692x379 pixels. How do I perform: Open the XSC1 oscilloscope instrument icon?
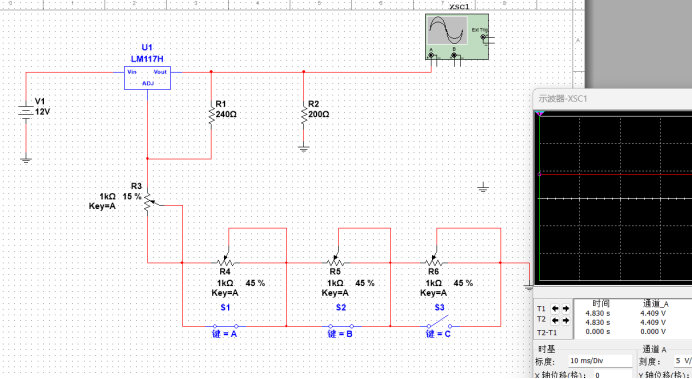[x=457, y=37]
